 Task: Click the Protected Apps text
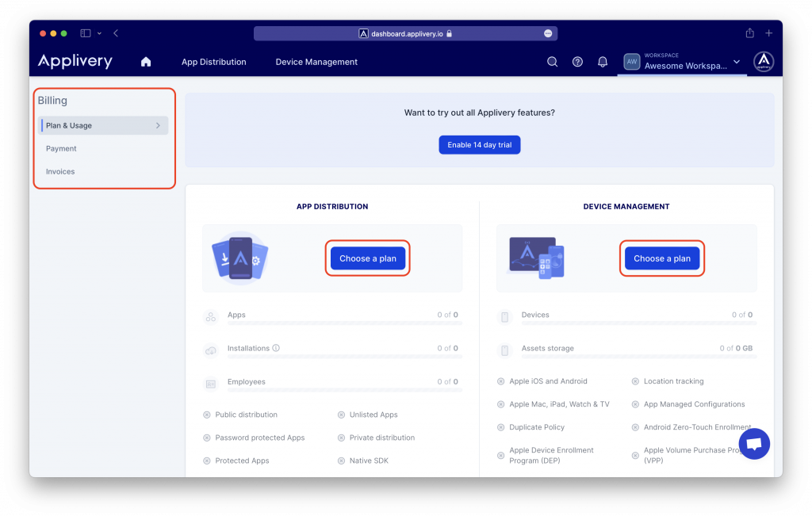coord(242,461)
